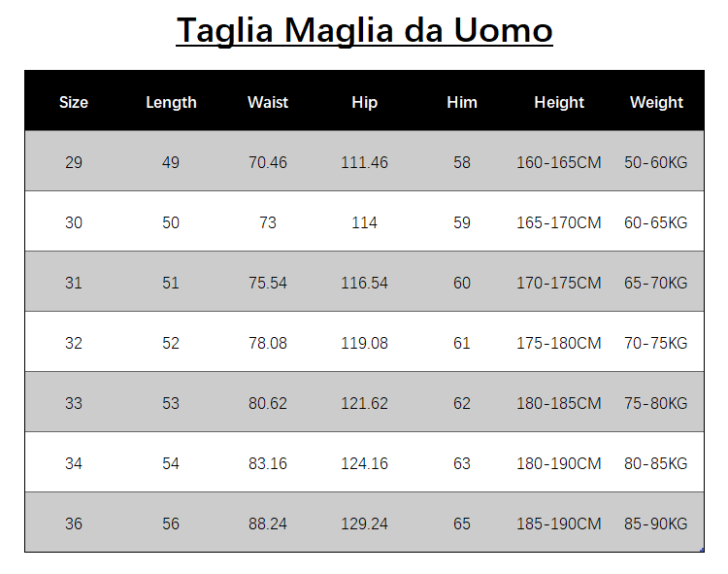Select the weight cell 75-80KG
Image resolution: width=728 pixels, height=574 pixels.
click(656, 403)
